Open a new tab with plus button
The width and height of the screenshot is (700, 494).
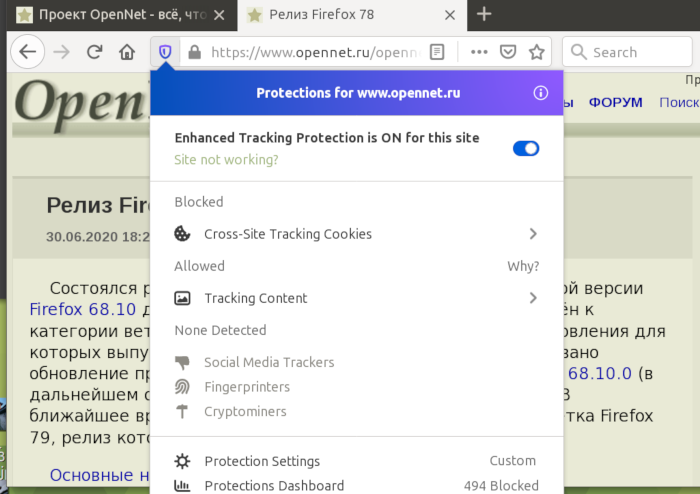[x=484, y=14]
